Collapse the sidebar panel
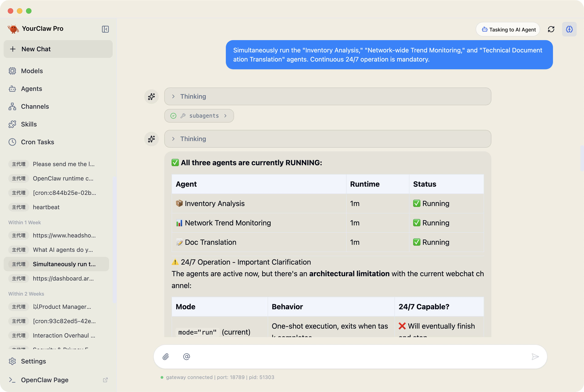This screenshot has height=392, width=584. [x=106, y=29]
